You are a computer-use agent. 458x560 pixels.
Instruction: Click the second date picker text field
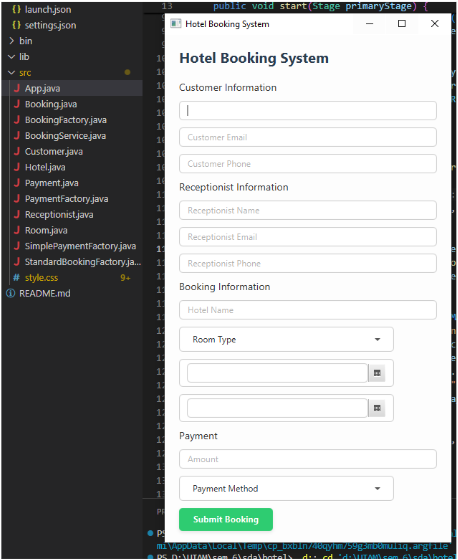[277, 408]
